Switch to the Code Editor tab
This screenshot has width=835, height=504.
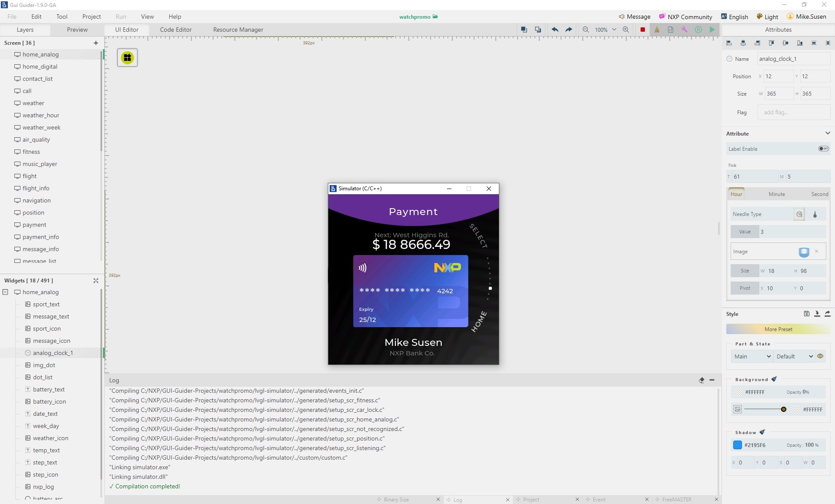pos(176,30)
